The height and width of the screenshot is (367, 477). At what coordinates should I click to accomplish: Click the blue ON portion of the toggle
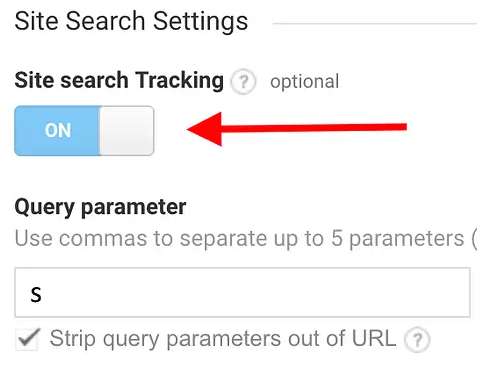coord(58,130)
